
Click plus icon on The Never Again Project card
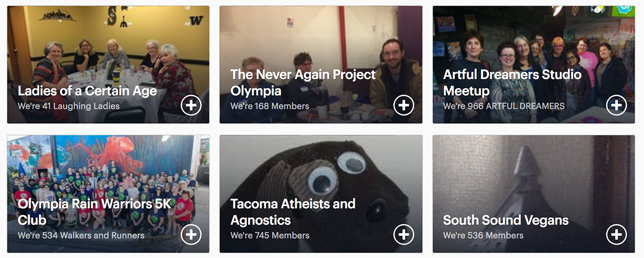404,105
